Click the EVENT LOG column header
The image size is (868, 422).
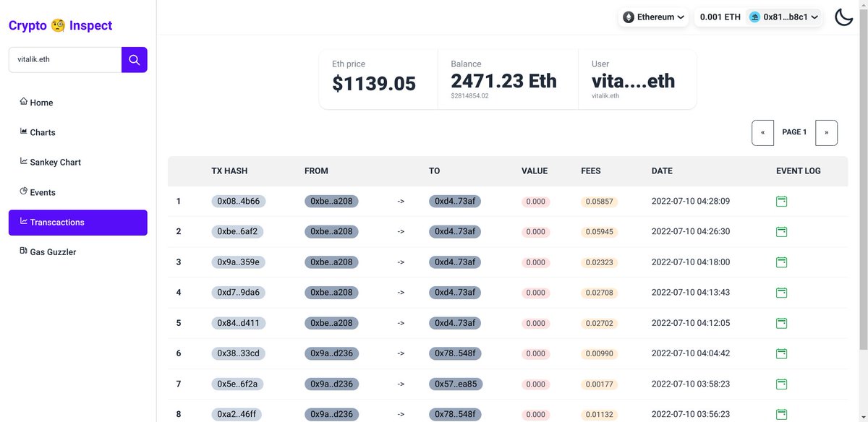pyautogui.click(x=799, y=171)
